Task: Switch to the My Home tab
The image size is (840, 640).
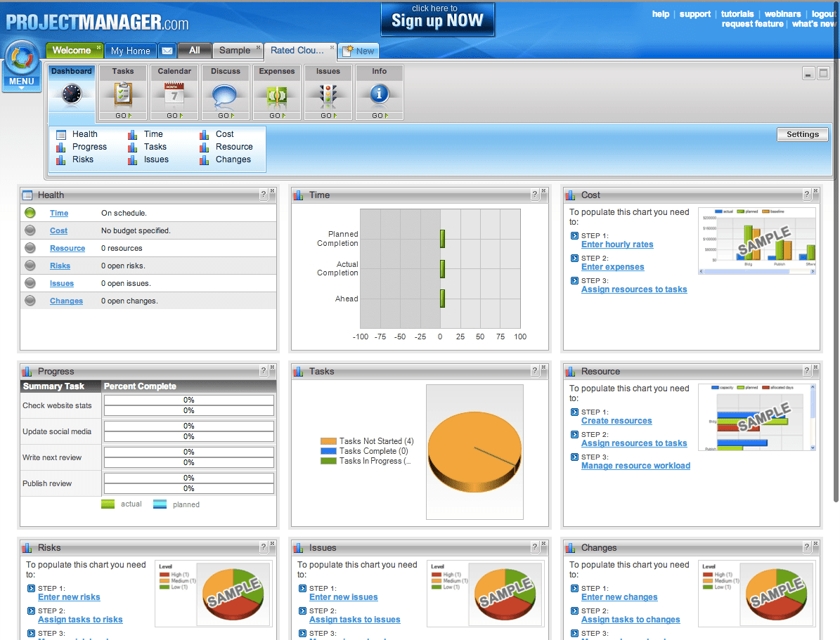Action: pyautogui.click(x=130, y=51)
